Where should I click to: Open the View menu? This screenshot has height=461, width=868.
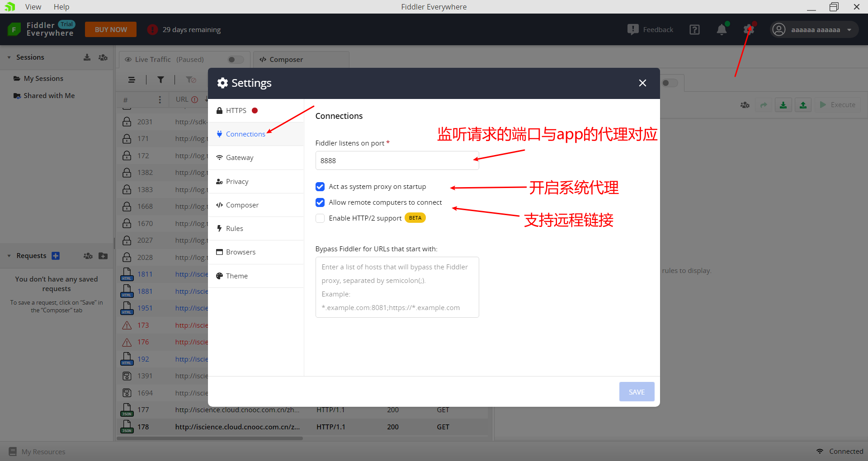33,7
